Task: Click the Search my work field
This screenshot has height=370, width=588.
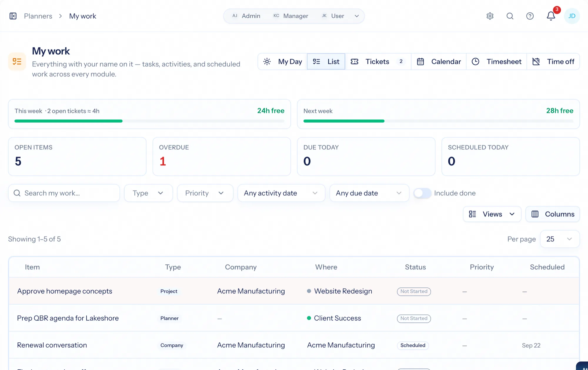Action: pos(64,193)
